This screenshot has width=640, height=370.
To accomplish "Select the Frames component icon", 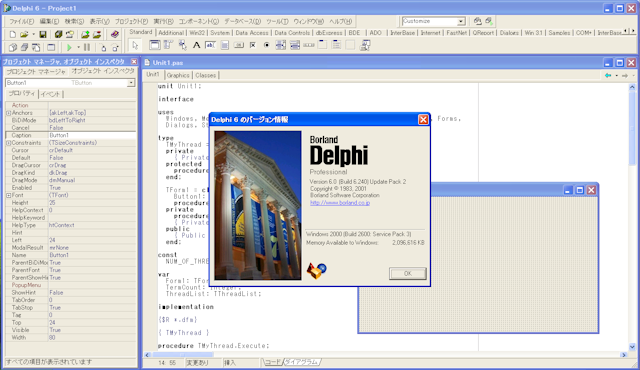I will [x=155, y=45].
